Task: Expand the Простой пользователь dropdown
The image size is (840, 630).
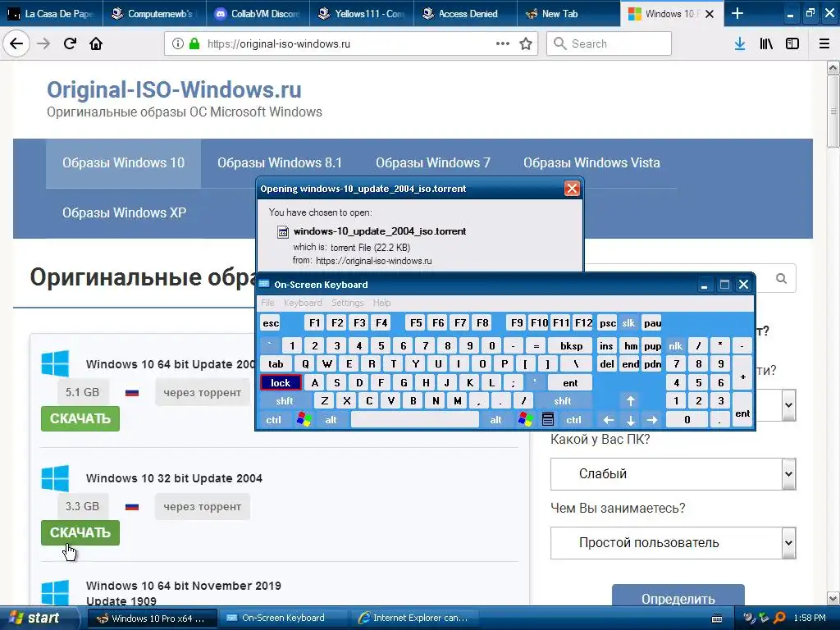Action: point(788,543)
